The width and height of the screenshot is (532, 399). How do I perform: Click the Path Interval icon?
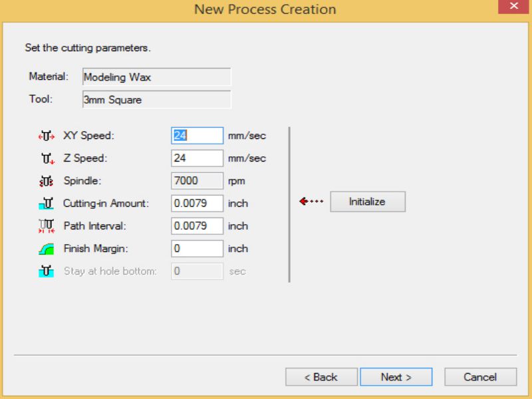click(46, 226)
